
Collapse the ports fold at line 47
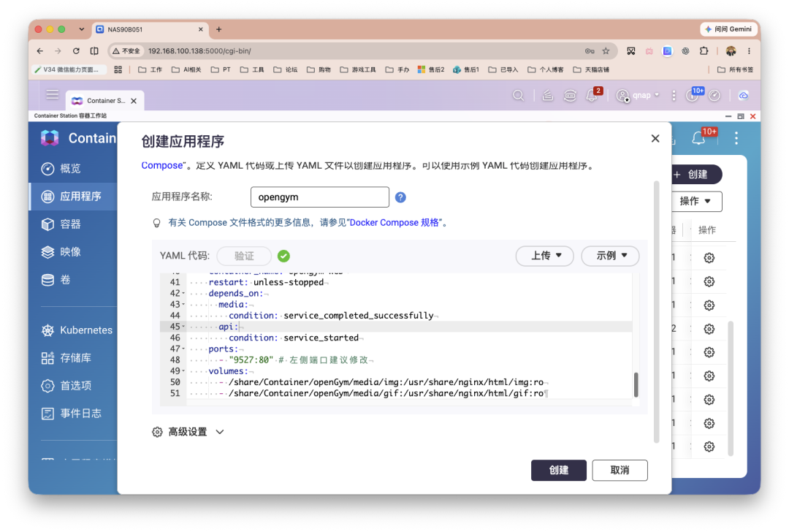click(x=183, y=349)
